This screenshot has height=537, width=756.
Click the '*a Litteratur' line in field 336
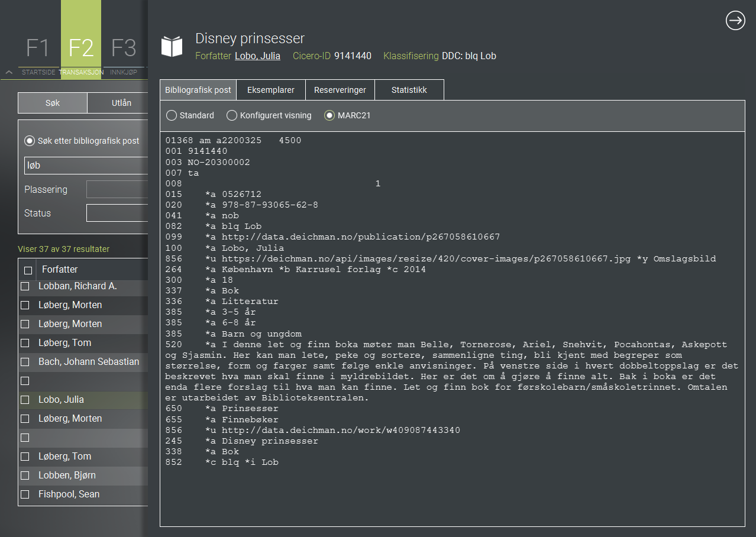tap(242, 301)
